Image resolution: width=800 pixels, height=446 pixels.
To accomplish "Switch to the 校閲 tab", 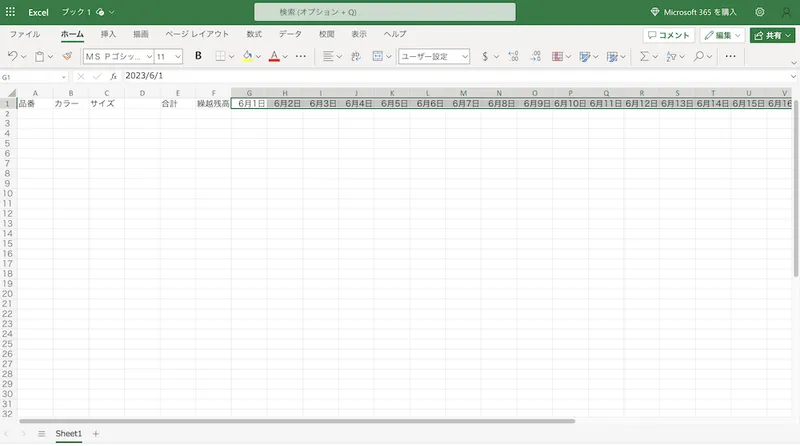I will click(327, 34).
